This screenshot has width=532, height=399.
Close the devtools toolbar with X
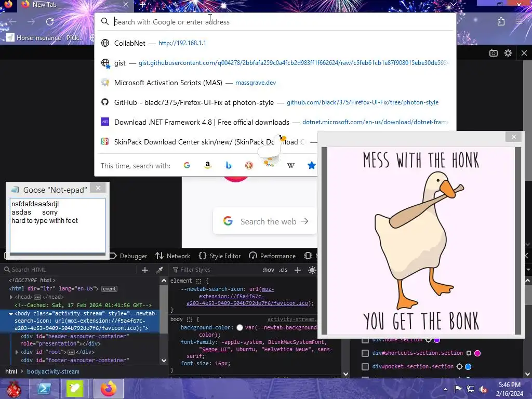[524, 53]
